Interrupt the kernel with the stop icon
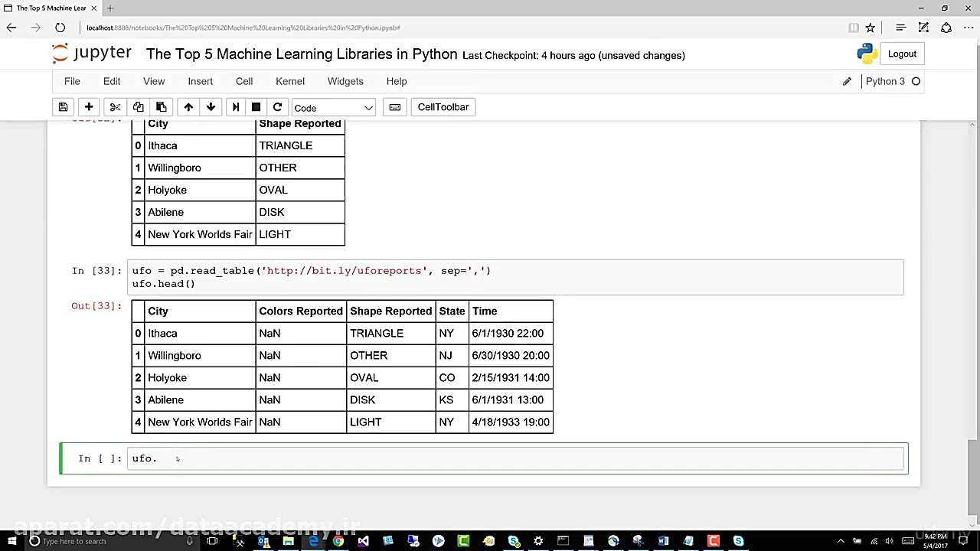The image size is (980, 551). pos(256,107)
